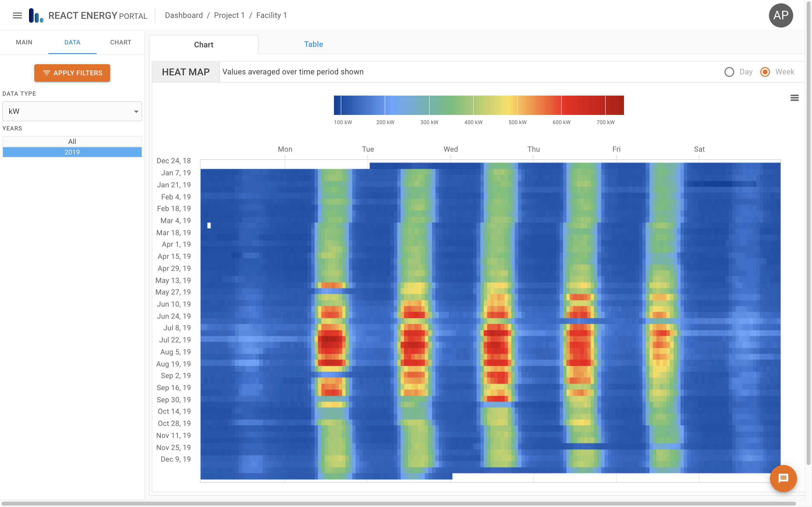Select the Day averaging radio button
The height and width of the screenshot is (507, 812).
[729, 72]
